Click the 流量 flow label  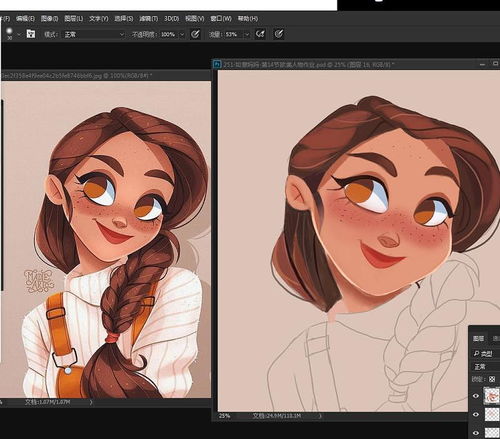215,34
